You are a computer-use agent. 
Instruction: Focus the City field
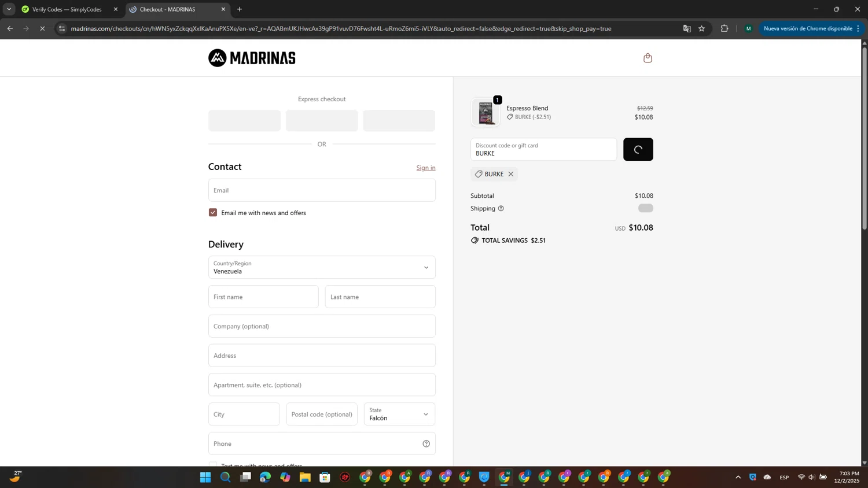(x=244, y=414)
